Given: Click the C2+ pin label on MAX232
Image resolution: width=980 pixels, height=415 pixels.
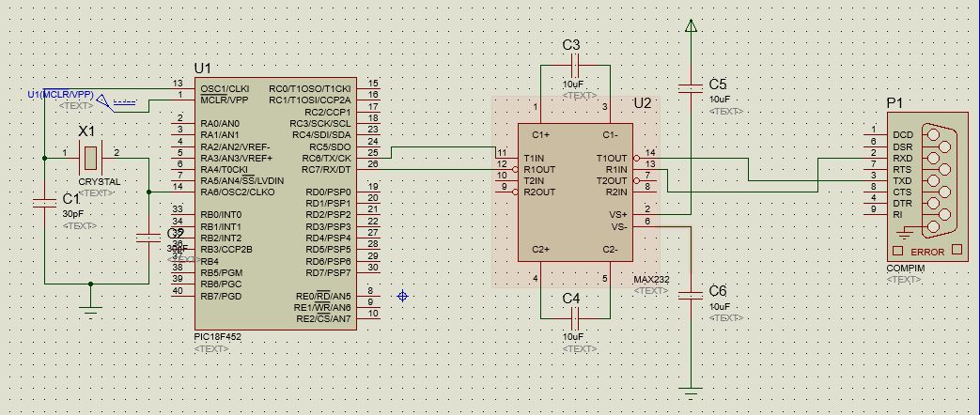Looking at the screenshot, I should [540, 250].
